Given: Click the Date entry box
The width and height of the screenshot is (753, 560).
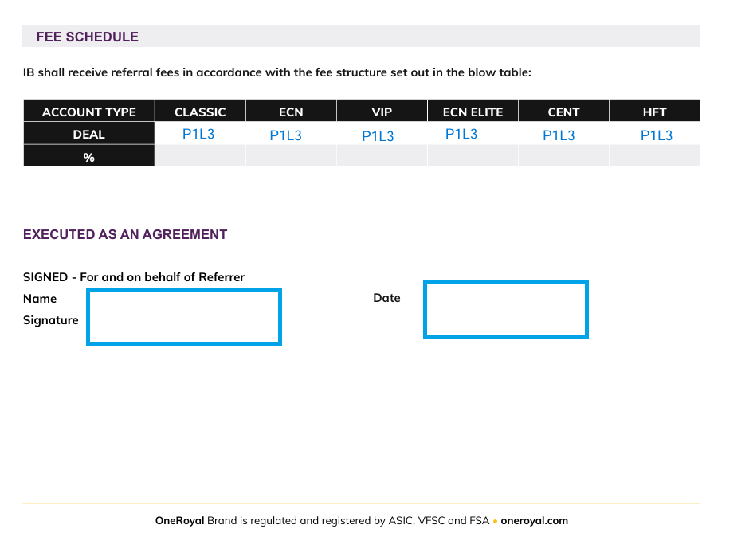Looking at the screenshot, I should 506,310.
